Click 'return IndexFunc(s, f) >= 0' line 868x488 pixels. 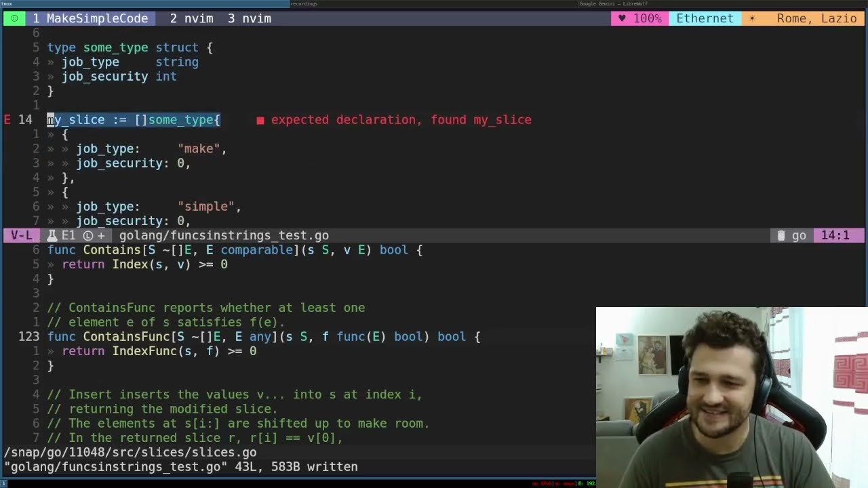(159, 351)
